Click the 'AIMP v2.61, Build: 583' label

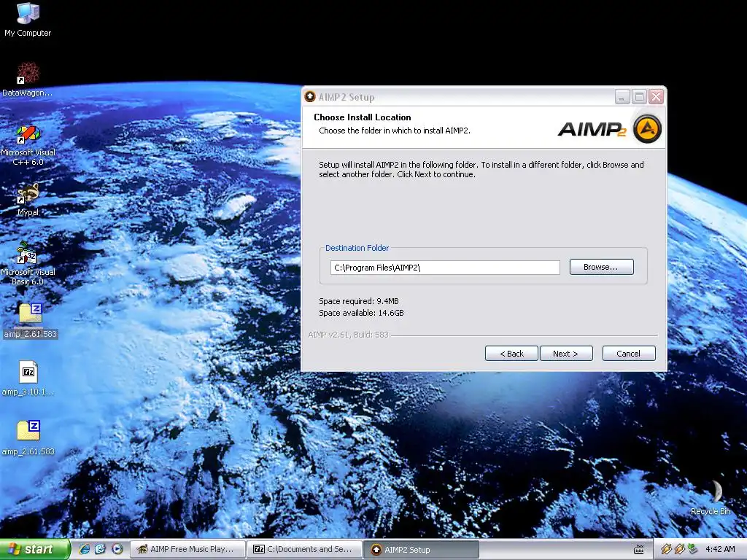tap(348, 335)
